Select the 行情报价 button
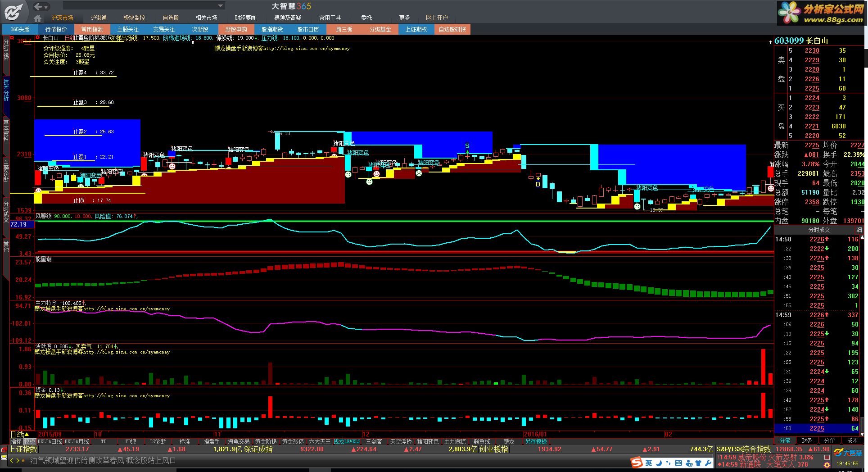This screenshot has height=472, width=868. pyautogui.click(x=56, y=29)
